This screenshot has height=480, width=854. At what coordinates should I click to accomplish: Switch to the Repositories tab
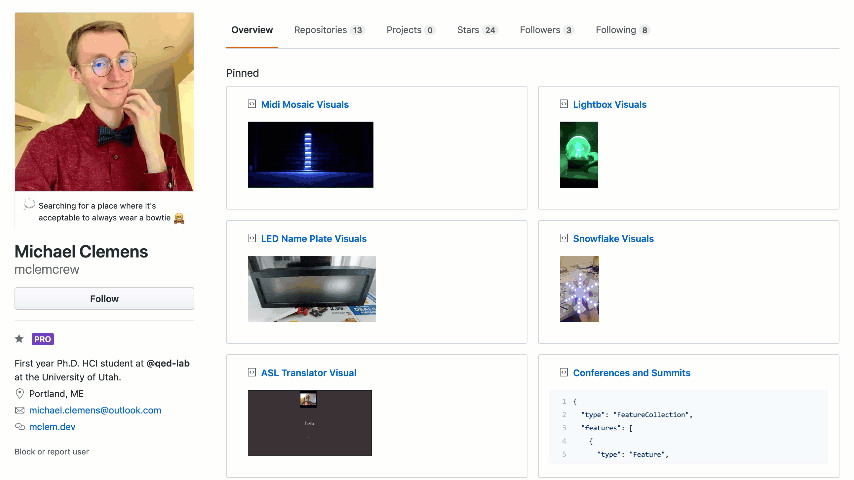click(x=329, y=30)
